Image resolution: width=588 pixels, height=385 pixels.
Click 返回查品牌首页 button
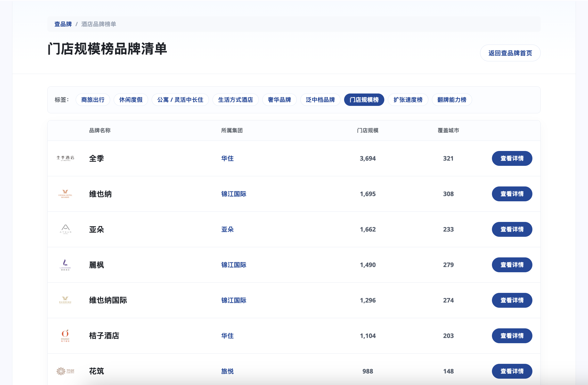pyautogui.click(x=510, y=53)
